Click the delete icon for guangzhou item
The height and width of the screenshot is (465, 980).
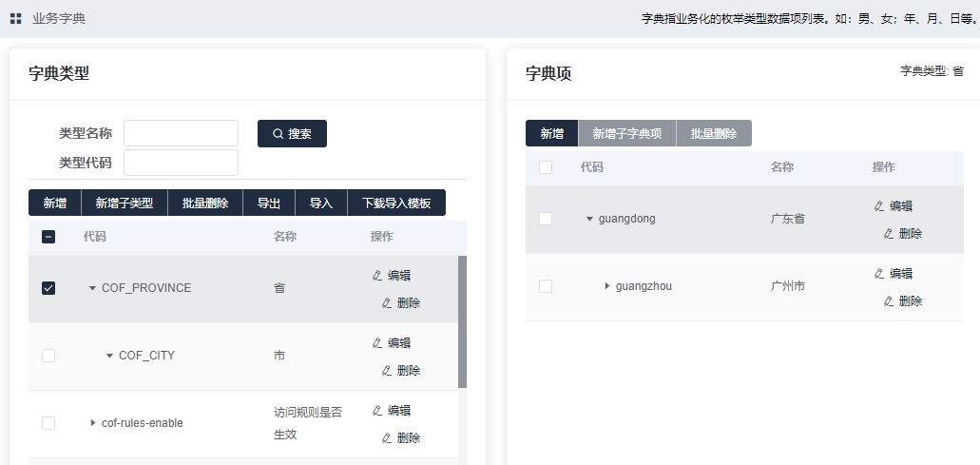[889, 301]
